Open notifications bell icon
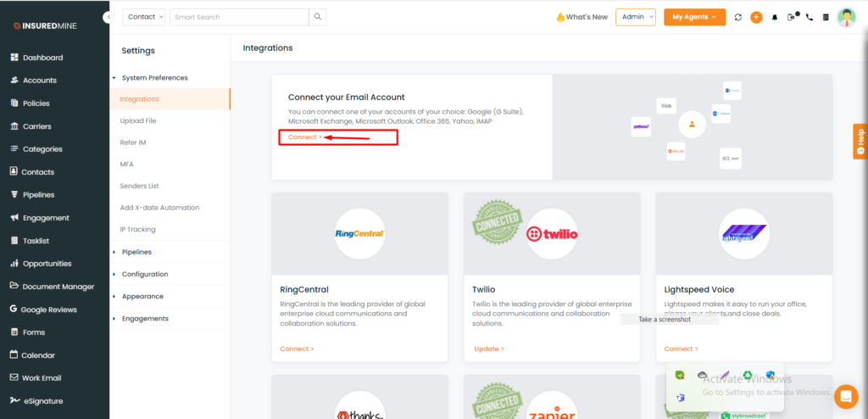The height and width of the screenshot is (419, 868). [775, 17]
